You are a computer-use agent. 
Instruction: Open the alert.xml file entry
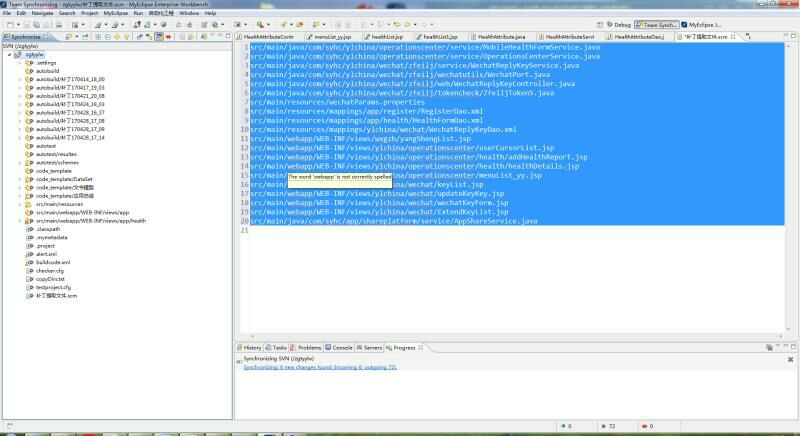tap(46, 254)
